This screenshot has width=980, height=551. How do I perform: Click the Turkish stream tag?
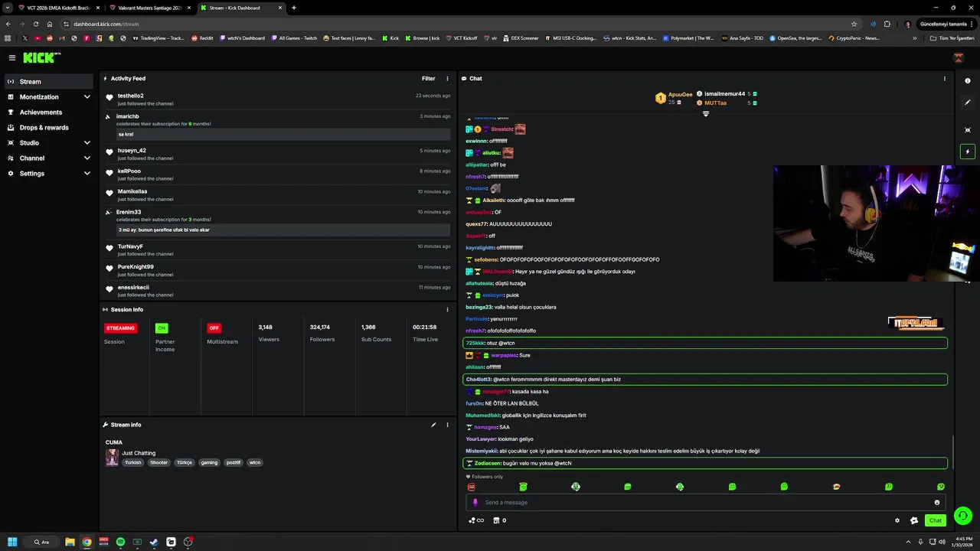click(x=133, y=462)
